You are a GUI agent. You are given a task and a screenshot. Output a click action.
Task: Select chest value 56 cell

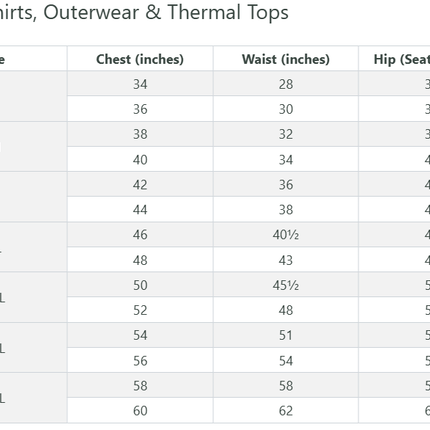(x=140, y=360)
